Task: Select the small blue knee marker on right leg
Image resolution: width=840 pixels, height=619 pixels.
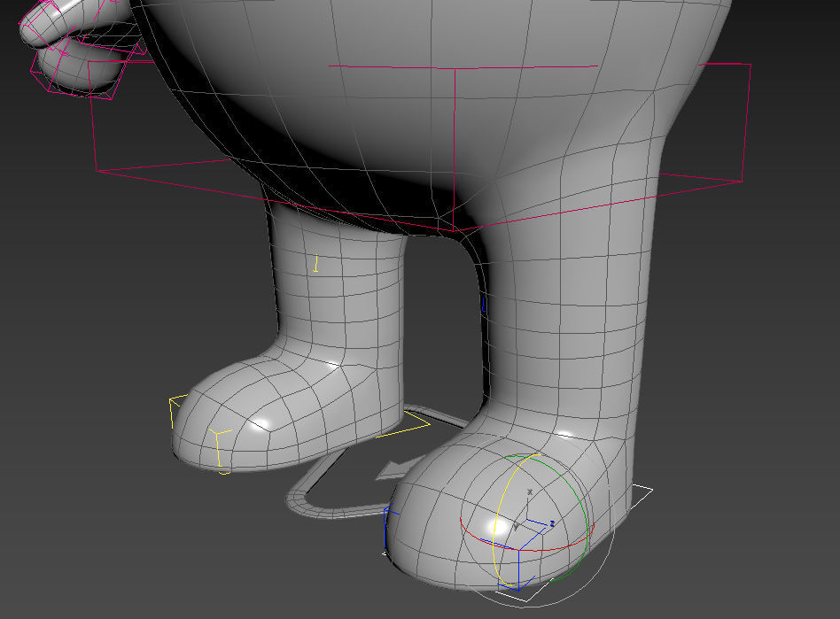Action: (483, 305)
